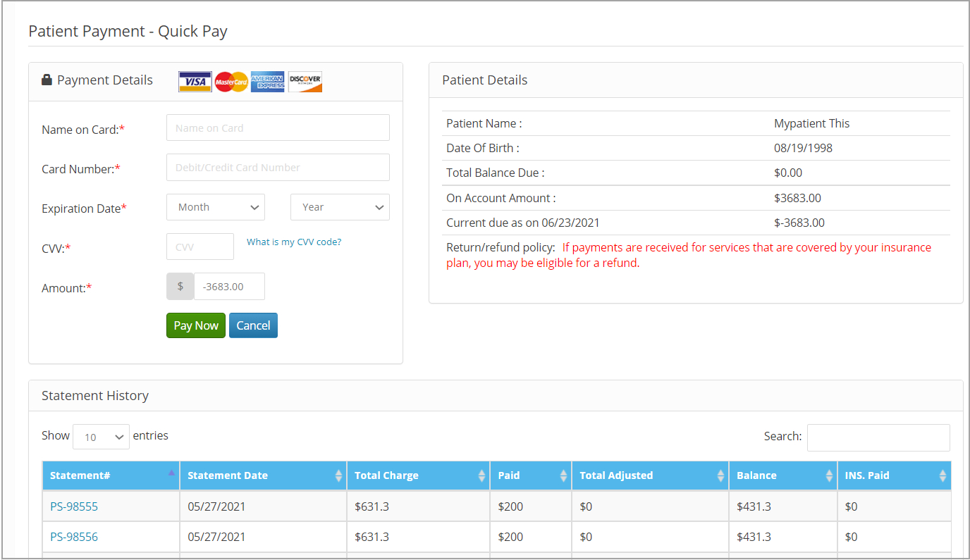Click the Statement History search box
The width and height of the screenshot is (970, 560).
[878, 437]
